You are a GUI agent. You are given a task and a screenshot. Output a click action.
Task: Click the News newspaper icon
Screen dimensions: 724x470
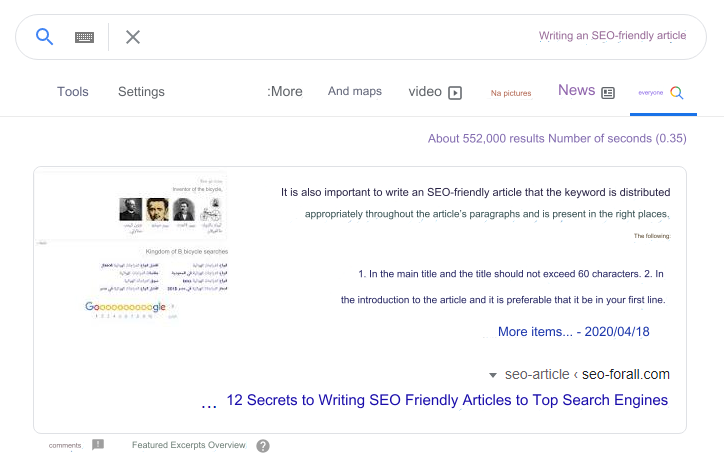(x=608, y=93)
